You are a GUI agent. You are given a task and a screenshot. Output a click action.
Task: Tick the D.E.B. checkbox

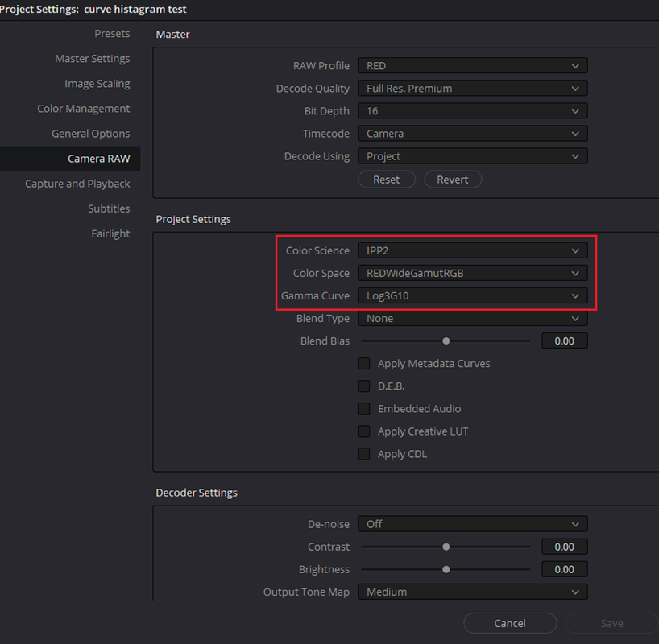(x=364, y=386)
